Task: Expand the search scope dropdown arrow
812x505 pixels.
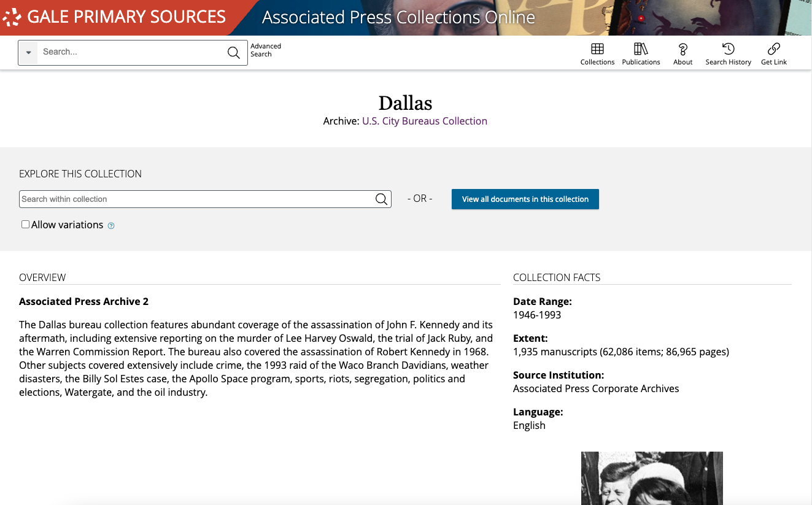Action: [28, 53]
